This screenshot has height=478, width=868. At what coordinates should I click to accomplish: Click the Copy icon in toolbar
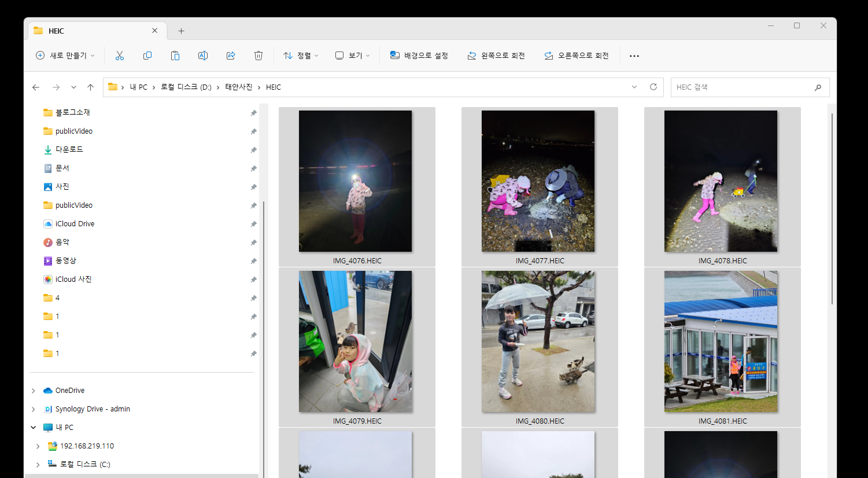click(x=147, y=56)
